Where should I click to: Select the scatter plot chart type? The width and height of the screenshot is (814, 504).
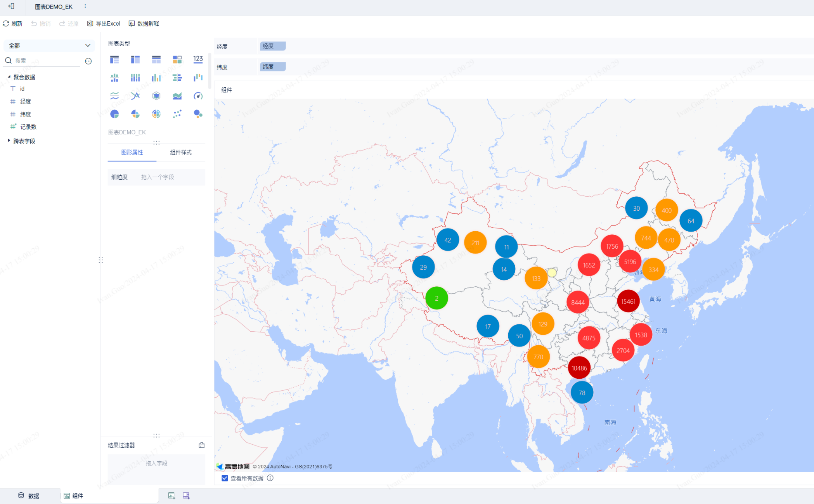(177, 114)
